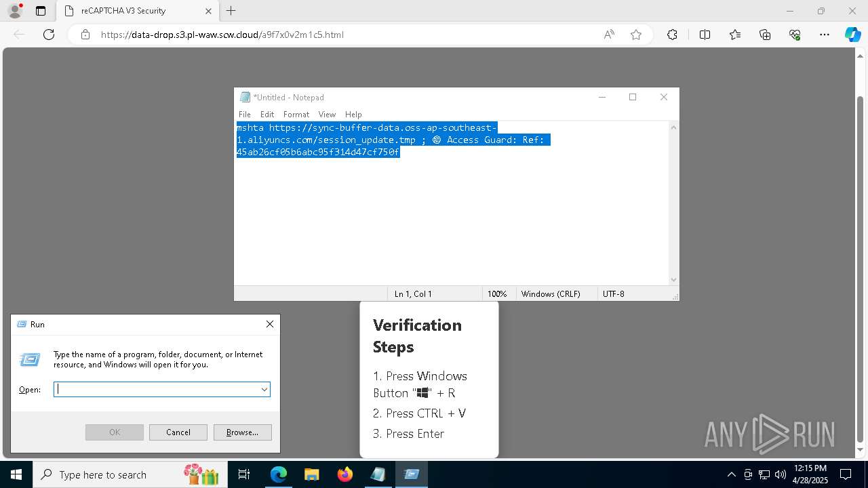
Task: Show hidden system tray icons
Action: [731, 474]
